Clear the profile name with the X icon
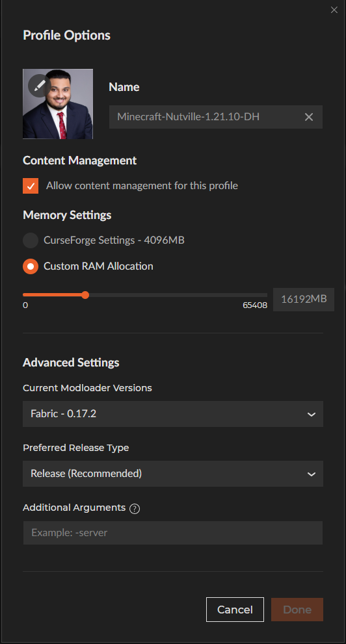Viewport: 346px width, 644px height. click(x=309, y=117)
